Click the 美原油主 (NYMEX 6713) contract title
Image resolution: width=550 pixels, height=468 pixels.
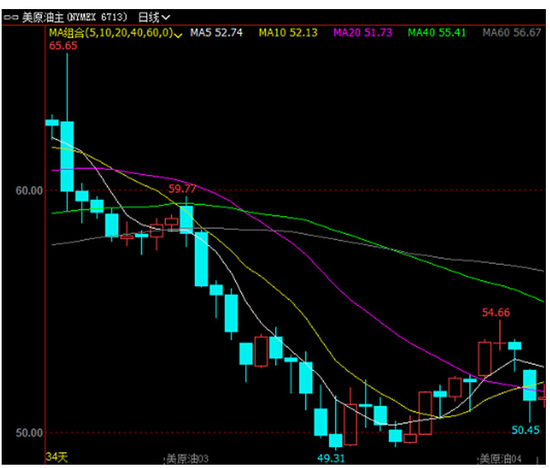74,17
